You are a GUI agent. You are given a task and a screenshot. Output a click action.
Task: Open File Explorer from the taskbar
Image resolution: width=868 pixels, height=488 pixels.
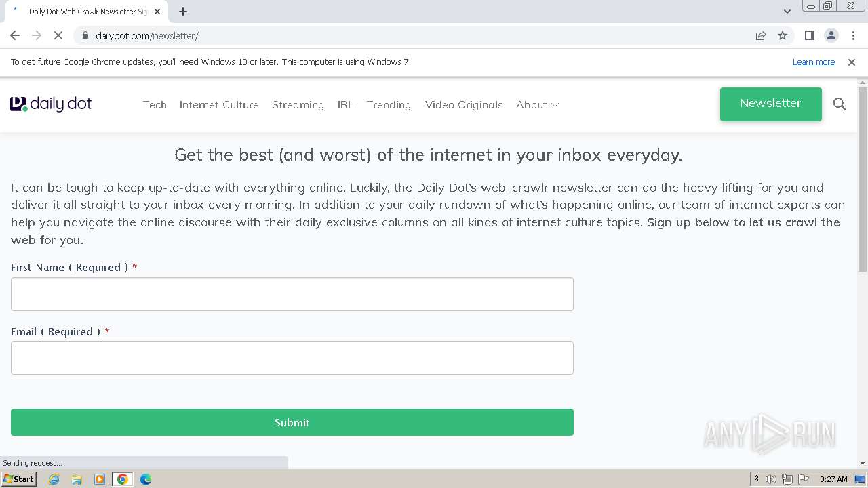(x=77, y=479)
